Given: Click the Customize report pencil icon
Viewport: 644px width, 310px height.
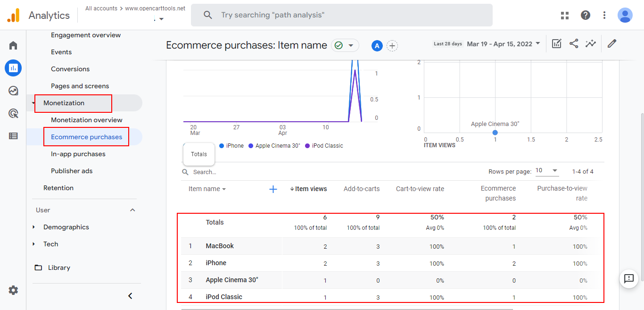Looking at the screenshot, I should (612, 44).
